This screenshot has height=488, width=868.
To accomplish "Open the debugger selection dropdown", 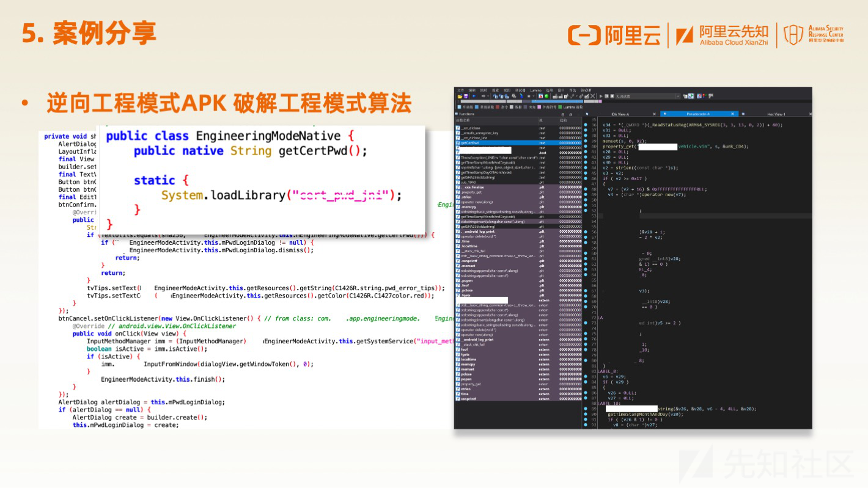I will point(678,96).
